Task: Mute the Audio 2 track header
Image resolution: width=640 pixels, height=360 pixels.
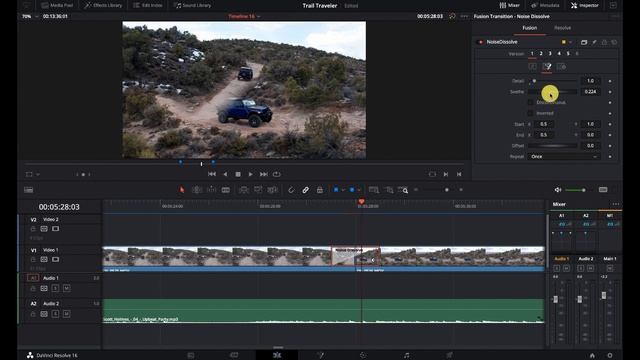Action: pos(67,314)
